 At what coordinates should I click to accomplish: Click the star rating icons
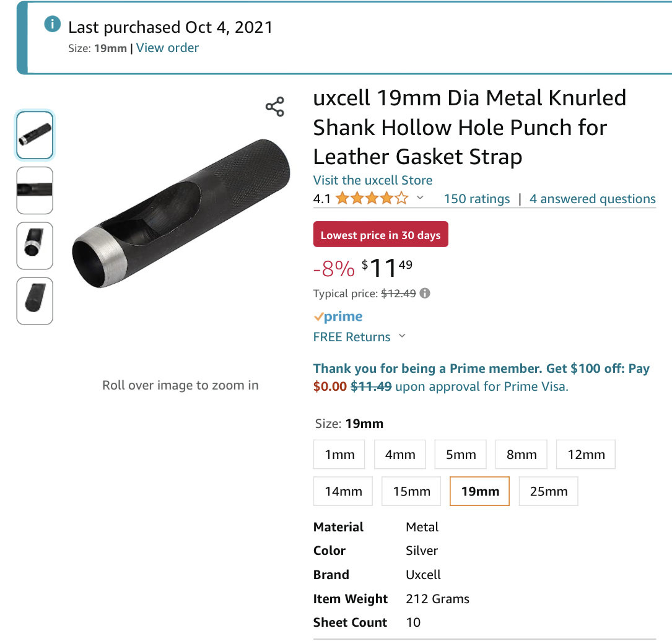[x=372, y=198]
